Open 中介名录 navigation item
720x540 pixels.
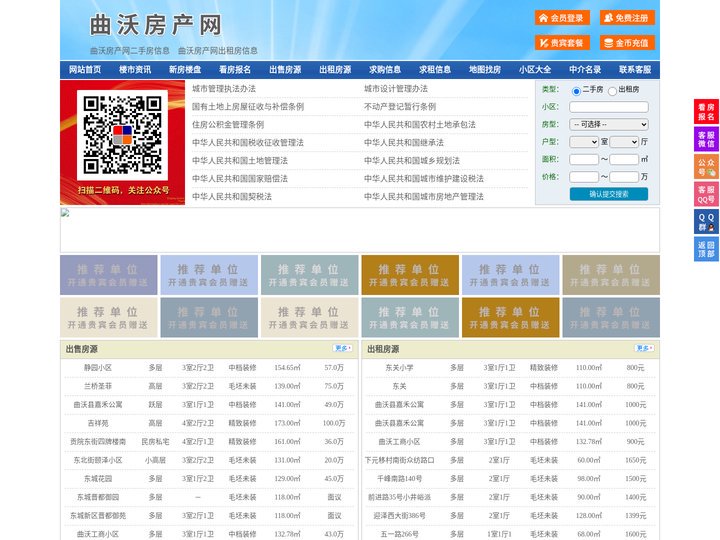(x=585, y=70)
